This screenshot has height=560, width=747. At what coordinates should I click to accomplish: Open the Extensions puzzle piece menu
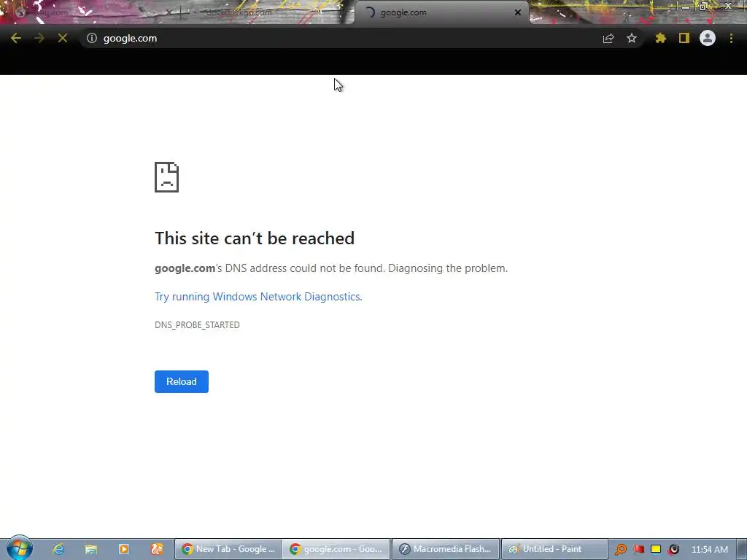[x=661, y=38]
